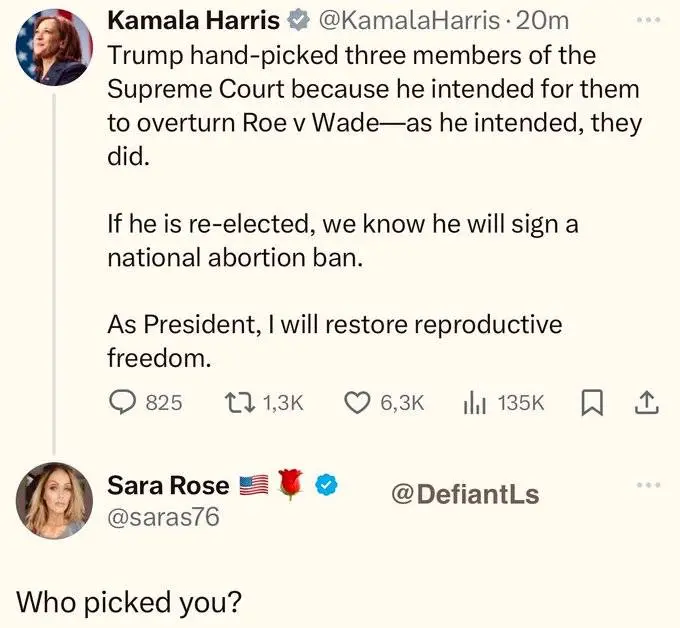680x628 pixels.
Task: Click the Kamala Harris display name
Action: 193,20
